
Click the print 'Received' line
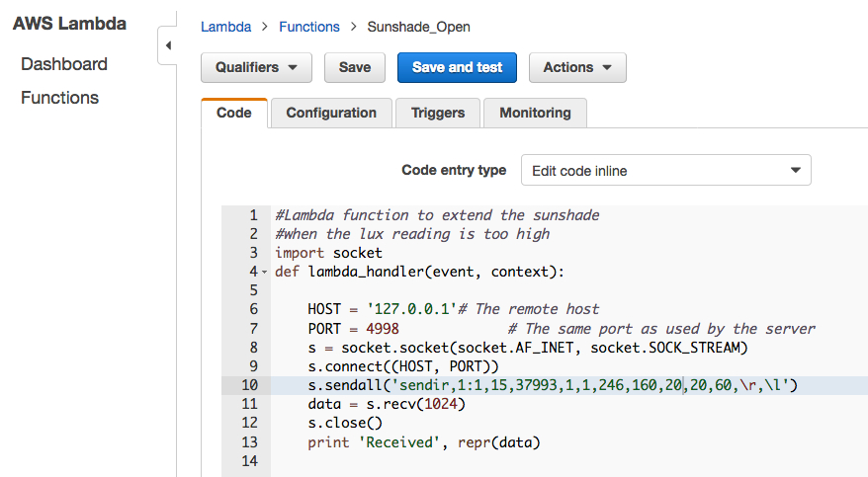[423, 442]
